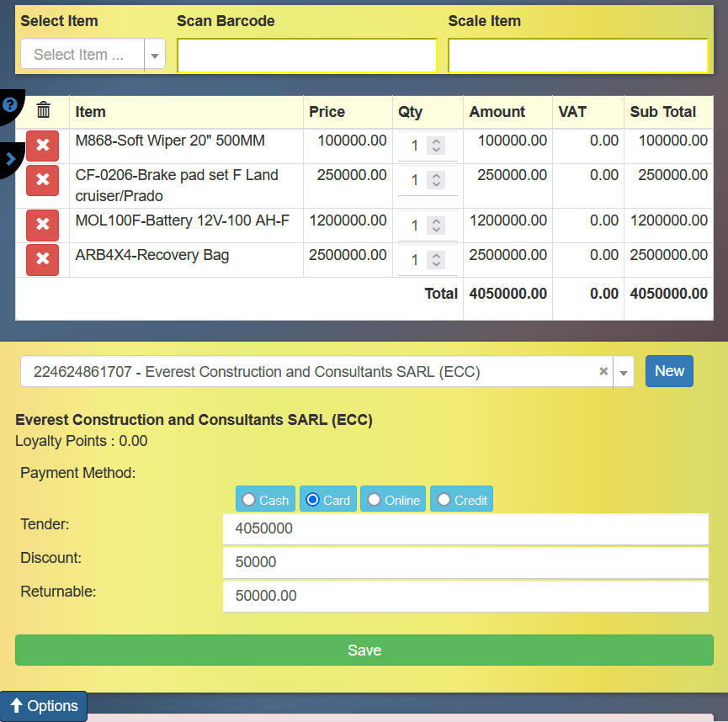Select Cash payment method
Screen dimensions: 728x722
[265, 500]
